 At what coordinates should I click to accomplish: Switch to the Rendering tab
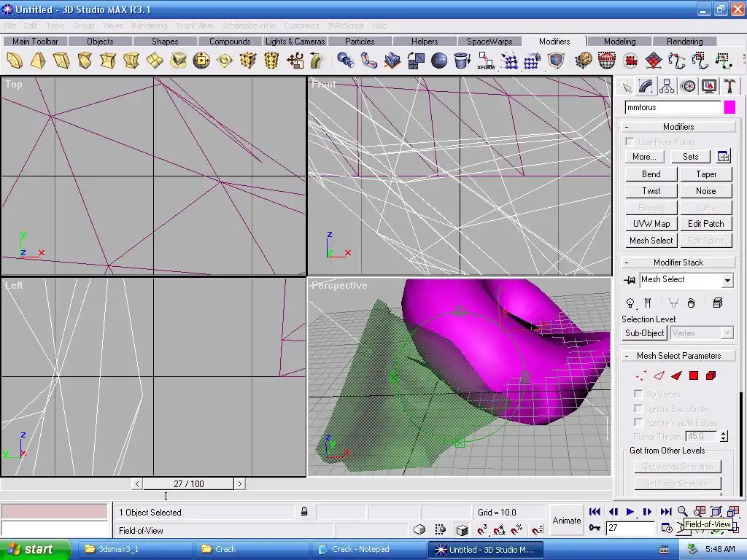(684, 42)
